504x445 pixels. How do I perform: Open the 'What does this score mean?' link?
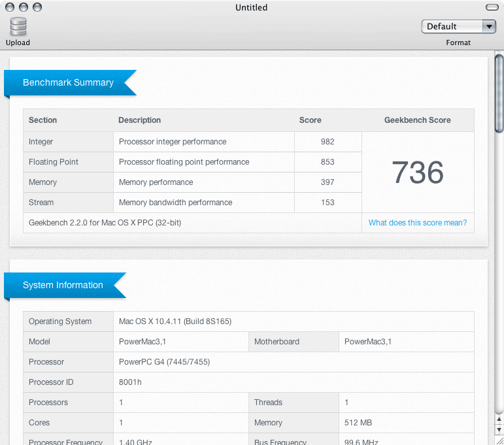pos(417,223)
